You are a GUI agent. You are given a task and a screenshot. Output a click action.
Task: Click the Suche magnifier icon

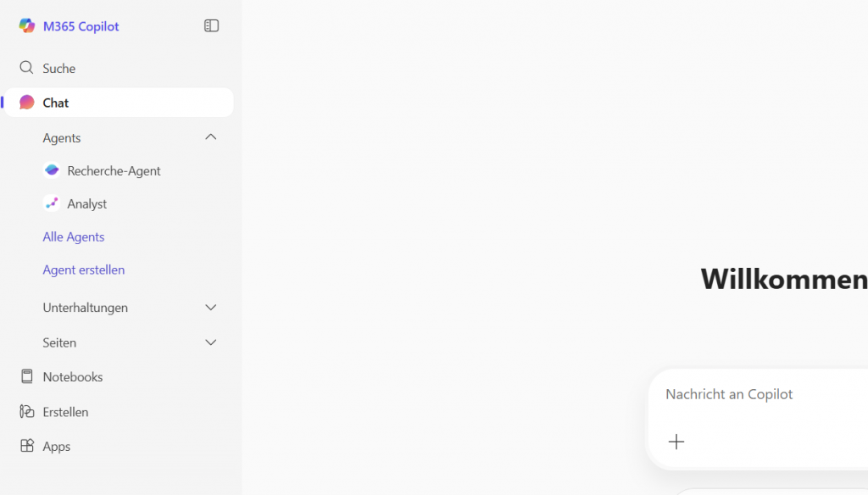click(x=27, y=68)
